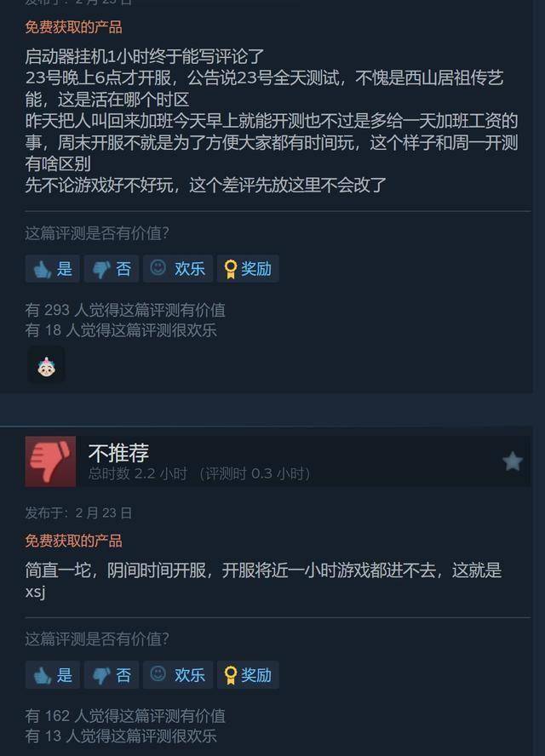
Task: Click the baby emoji award icon under first review
Action: [46, 366]
